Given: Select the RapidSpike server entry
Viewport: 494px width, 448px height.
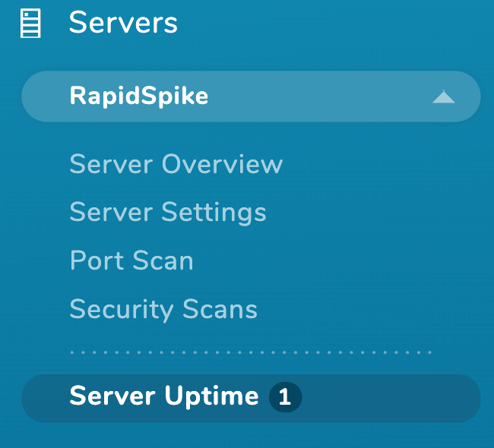Looking at the screenshot, I should 251,96.
